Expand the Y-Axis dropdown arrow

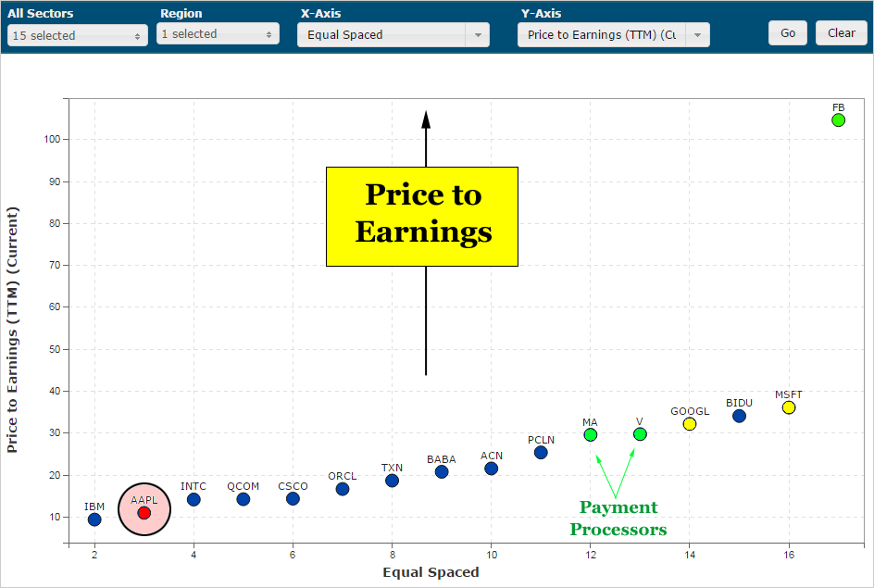point(697,34)
